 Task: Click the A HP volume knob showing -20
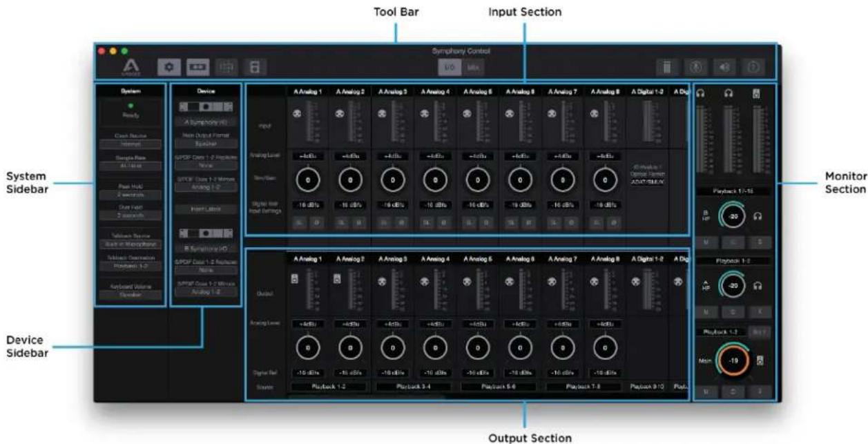(732, 287)
